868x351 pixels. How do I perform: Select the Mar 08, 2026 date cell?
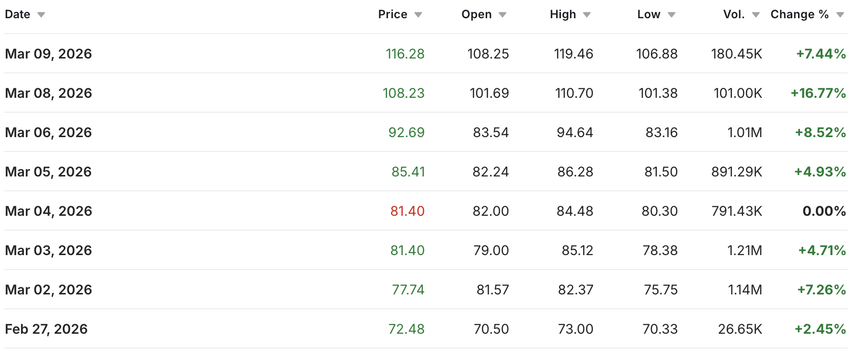click(x=48, y=93)
